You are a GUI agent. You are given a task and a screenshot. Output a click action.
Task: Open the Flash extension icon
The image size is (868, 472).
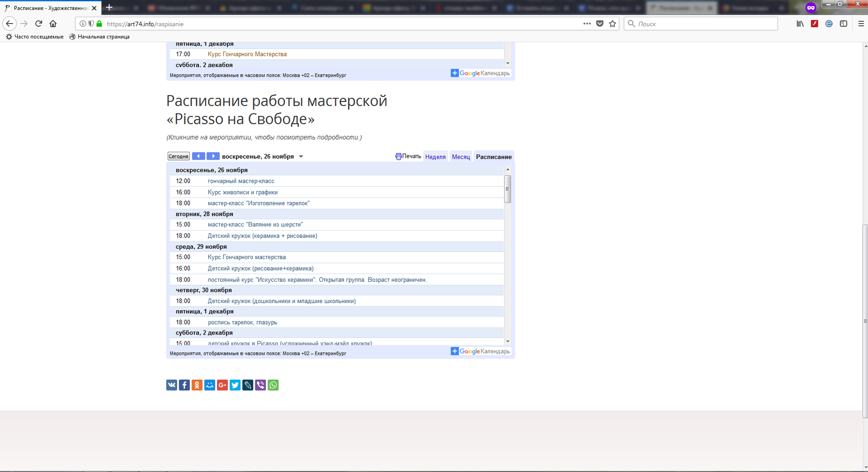point(815,24)
